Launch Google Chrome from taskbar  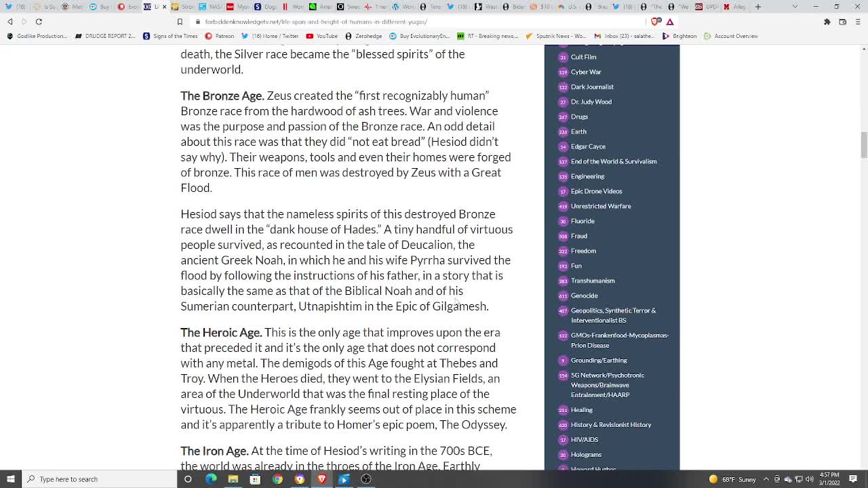click(277, 479)
